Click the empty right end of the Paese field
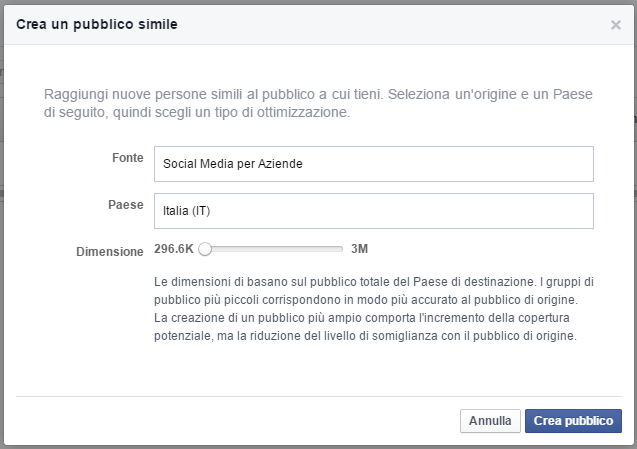Screen dimensions: 637x449 point(560,211)
